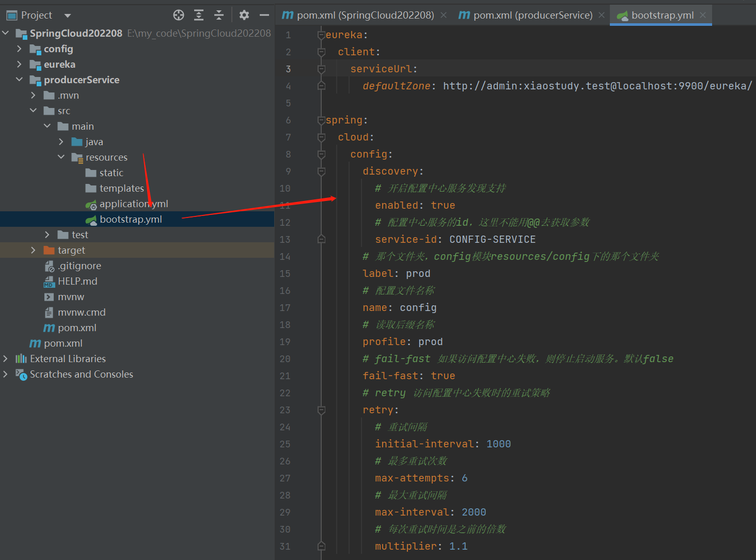Click the defaultZone eureka URL value
The width and height of the screenshot is (756, 560).
click(597, 86)
